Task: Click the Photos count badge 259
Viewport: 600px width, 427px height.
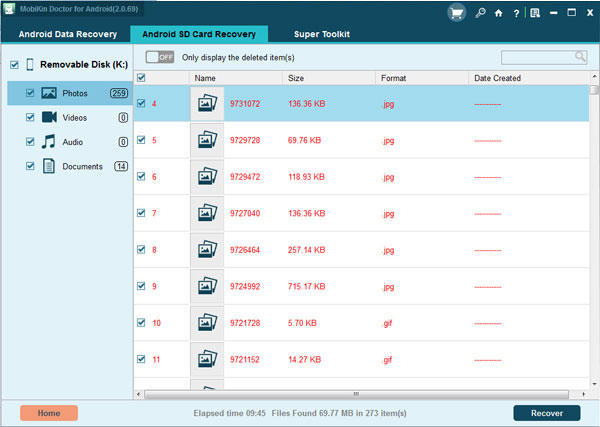Action: [119, 93]
